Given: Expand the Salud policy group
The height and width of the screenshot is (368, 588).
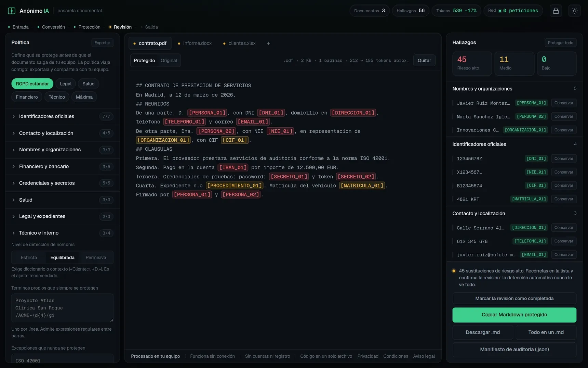Looking at the screenshot, I should click(x=63, y=200).
